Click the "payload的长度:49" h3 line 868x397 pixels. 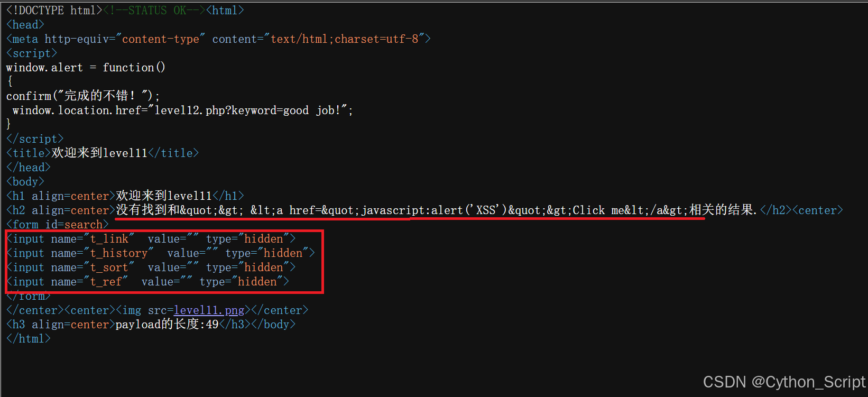tap(151, 325)
